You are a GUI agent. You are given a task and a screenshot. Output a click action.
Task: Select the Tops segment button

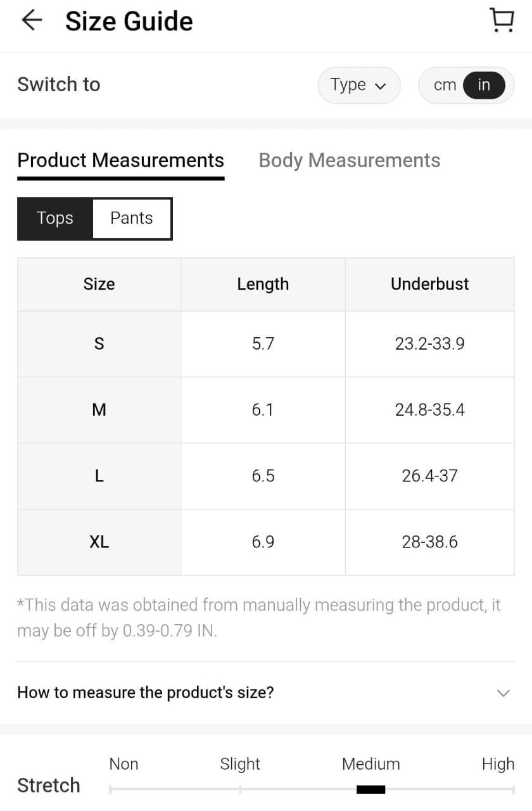[55, 219]
